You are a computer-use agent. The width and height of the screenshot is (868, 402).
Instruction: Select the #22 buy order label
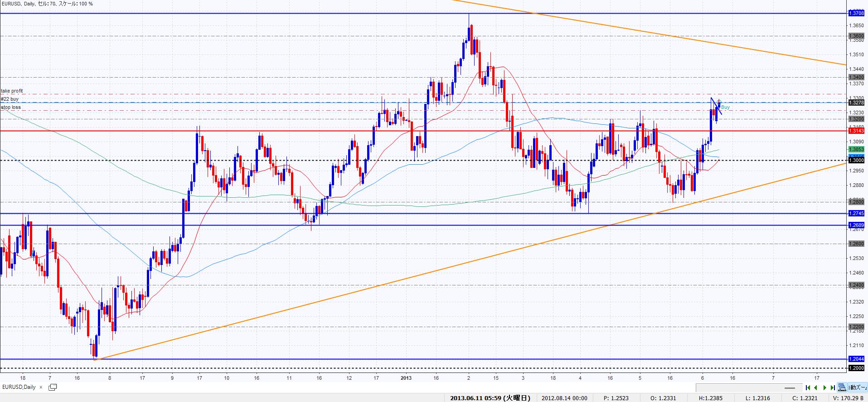(10, 99)
